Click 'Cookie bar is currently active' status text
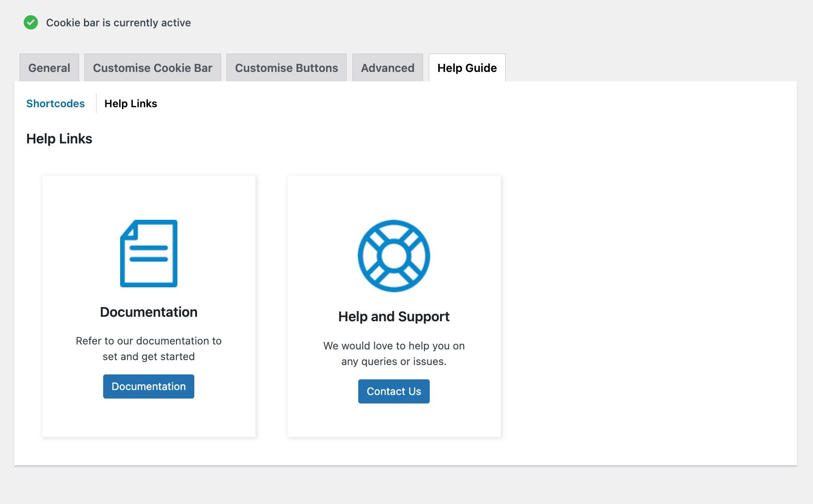Viewport: 813px width, 504px height. (118, 23)
